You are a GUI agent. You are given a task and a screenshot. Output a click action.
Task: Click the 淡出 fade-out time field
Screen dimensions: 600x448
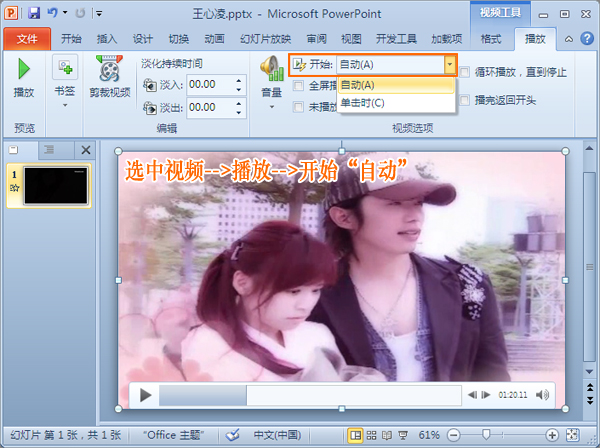pyautogui.click(x=210, y=108)
